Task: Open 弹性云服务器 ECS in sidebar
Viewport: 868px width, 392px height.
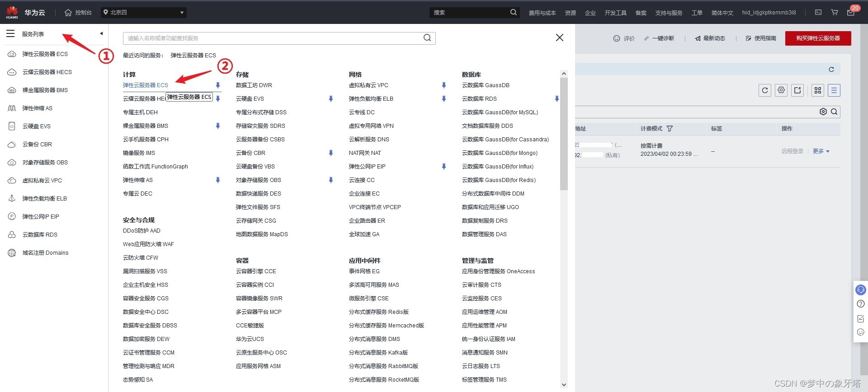Action: tap(45, 54)
